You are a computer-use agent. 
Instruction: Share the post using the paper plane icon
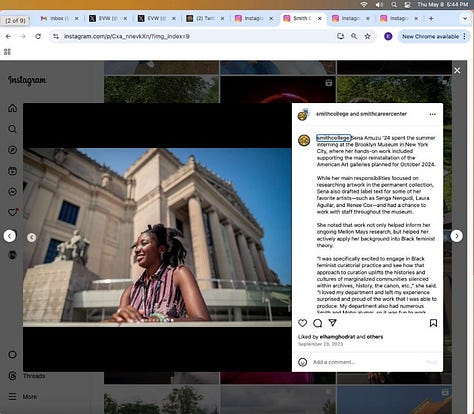332,323
